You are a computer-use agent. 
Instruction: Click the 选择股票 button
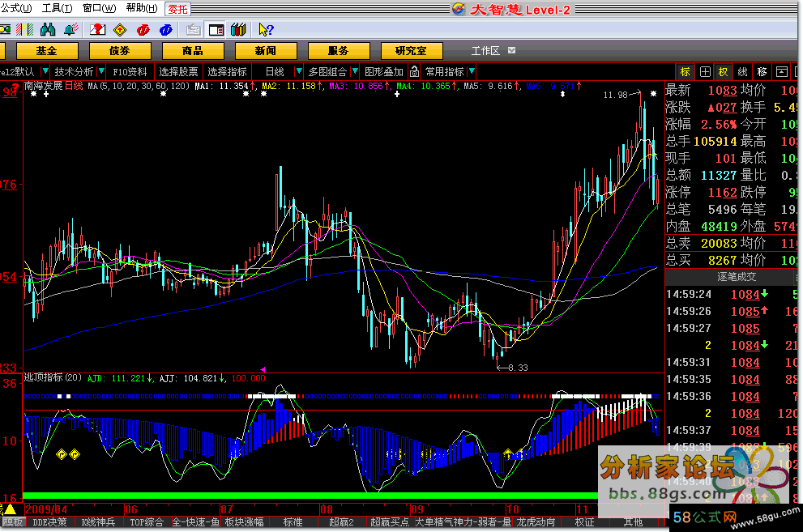(x=178, y=71)
